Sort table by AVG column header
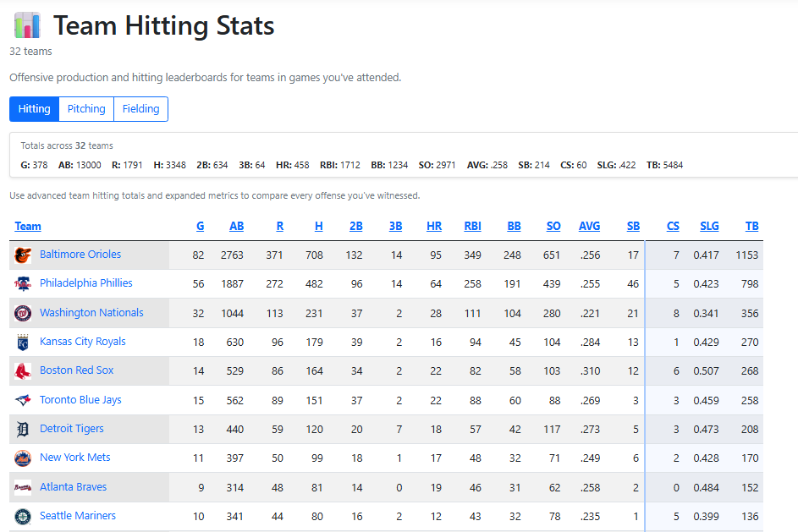This screenshot has height=532, width=798. click(x=589, y=227)
